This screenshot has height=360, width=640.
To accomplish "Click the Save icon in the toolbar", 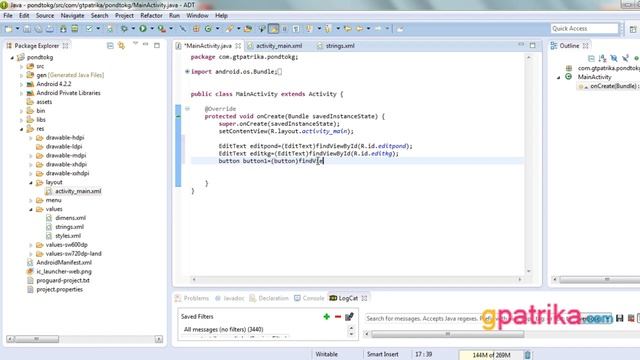I will (x=27, y=29).
